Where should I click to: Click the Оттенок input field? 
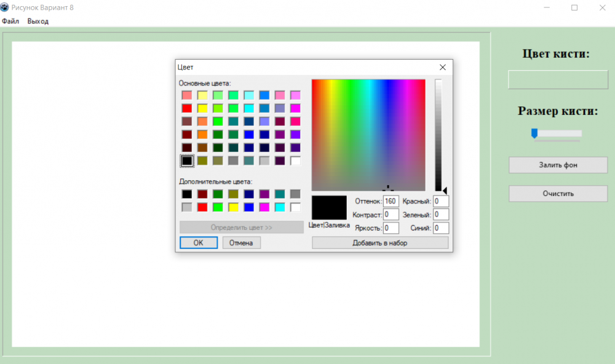coord(391,201)
